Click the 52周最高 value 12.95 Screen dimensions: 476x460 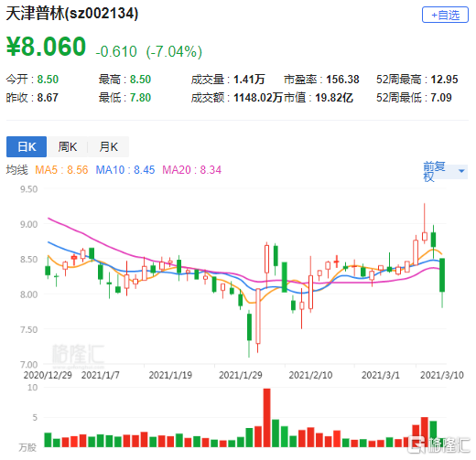point(444,80)
